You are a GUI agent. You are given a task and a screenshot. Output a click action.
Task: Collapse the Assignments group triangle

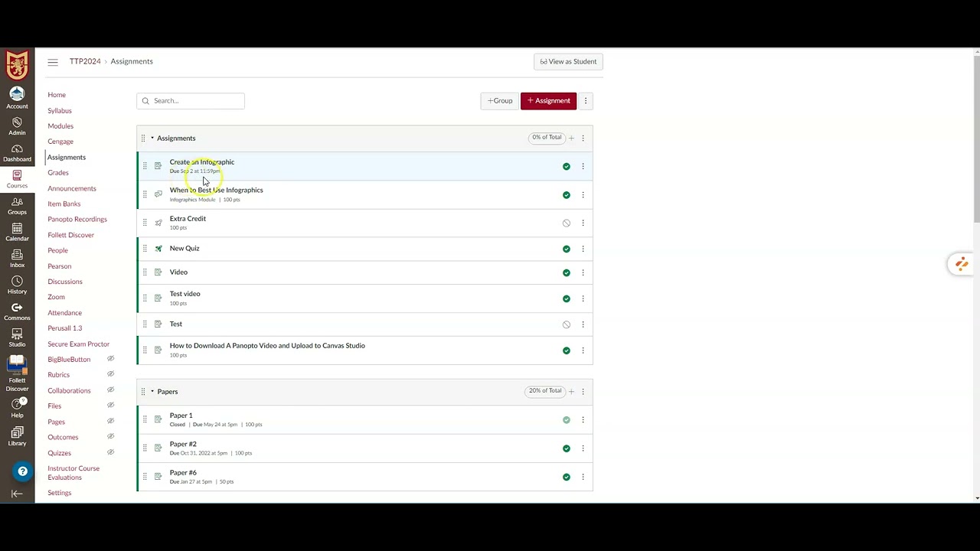click(152, 139)
